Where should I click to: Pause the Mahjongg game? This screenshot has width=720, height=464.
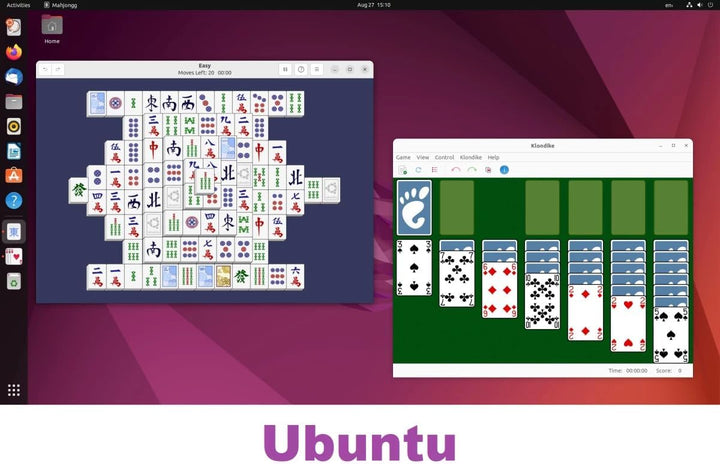pos(285,69)
